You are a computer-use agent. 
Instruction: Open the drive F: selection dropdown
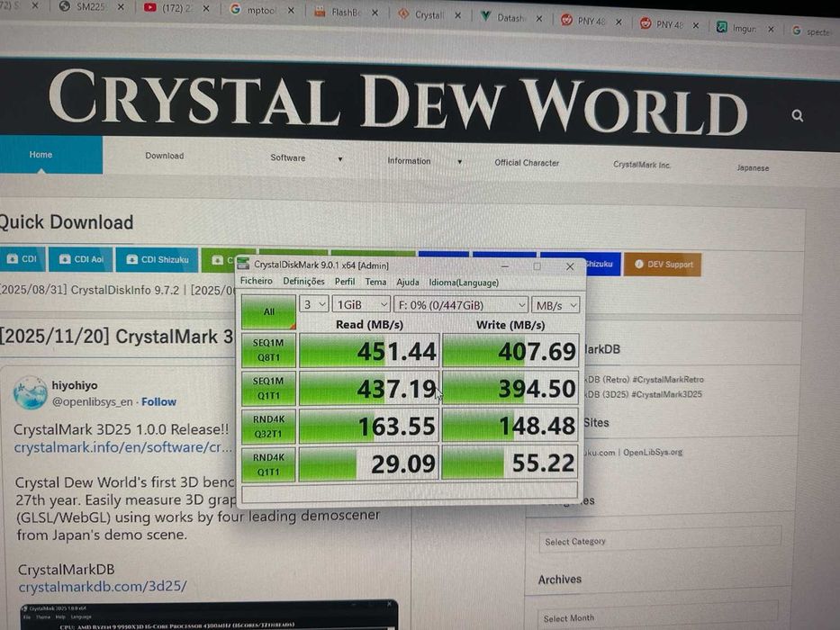(x=461, y=305)
